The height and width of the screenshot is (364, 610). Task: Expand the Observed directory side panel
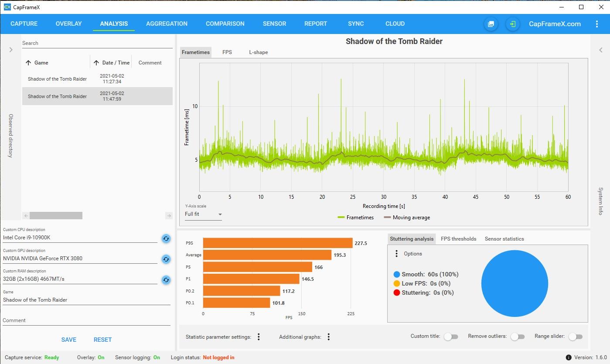click(x=11, y=50)
